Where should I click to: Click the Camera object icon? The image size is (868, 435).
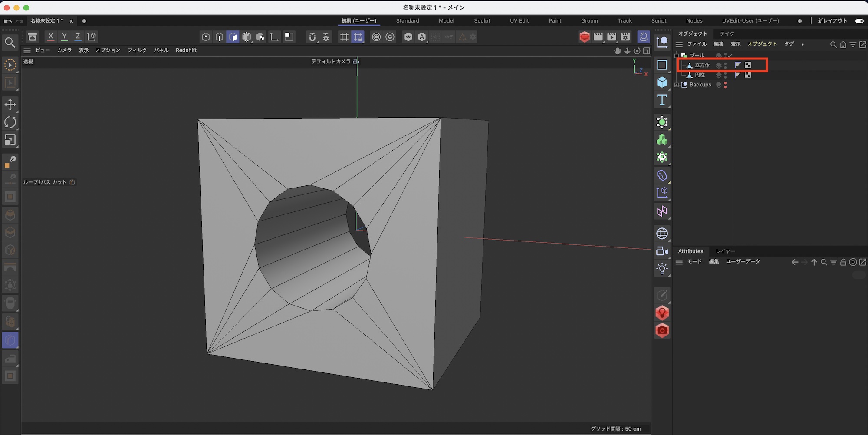[x=662, y=251]
